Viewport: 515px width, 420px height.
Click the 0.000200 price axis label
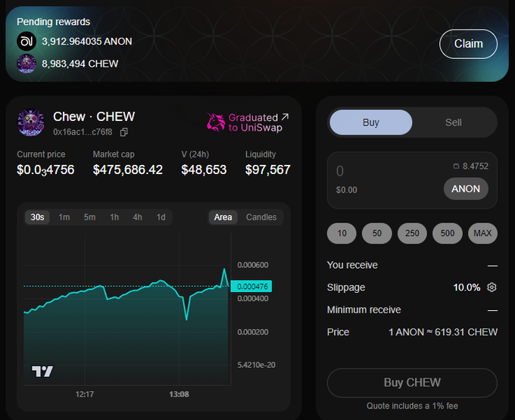coord(253,332)
